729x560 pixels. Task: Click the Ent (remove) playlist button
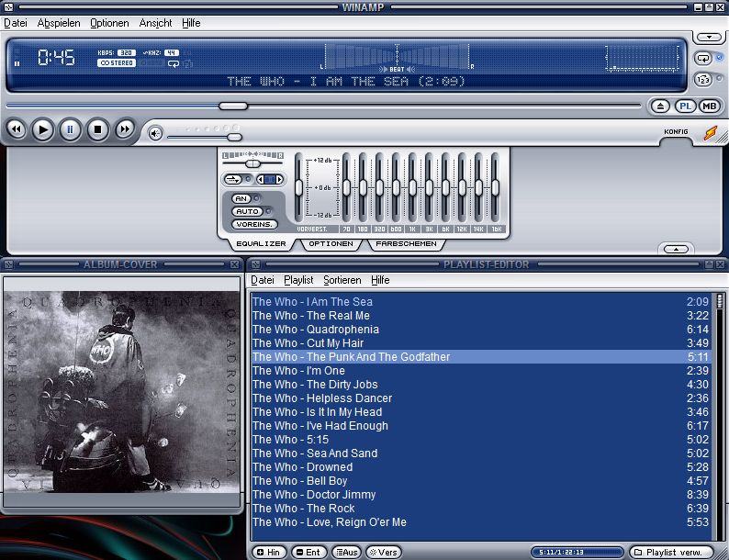[308, 552]
